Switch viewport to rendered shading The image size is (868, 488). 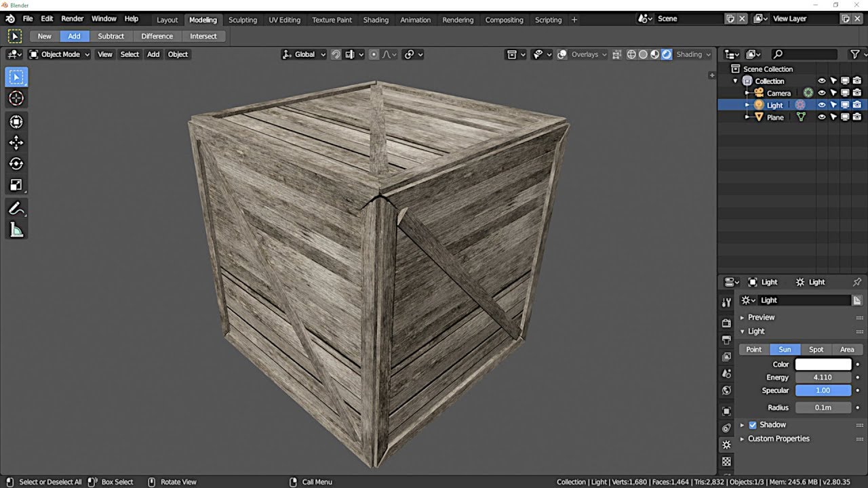point(667,54)
